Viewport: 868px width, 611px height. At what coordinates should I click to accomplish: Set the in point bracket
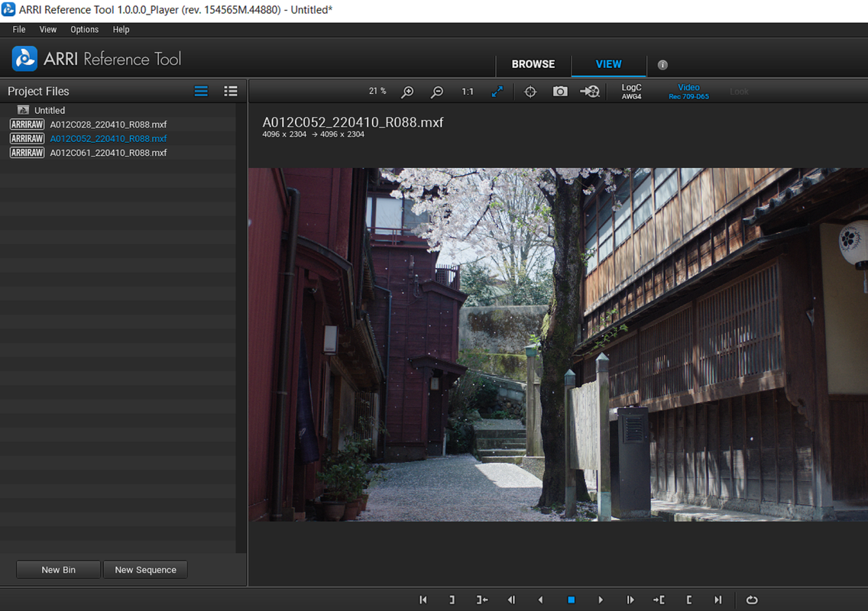(688, 600)
